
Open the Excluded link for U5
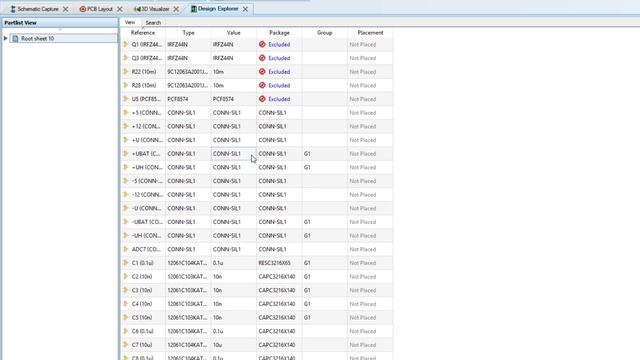click(x=279, y=99)
